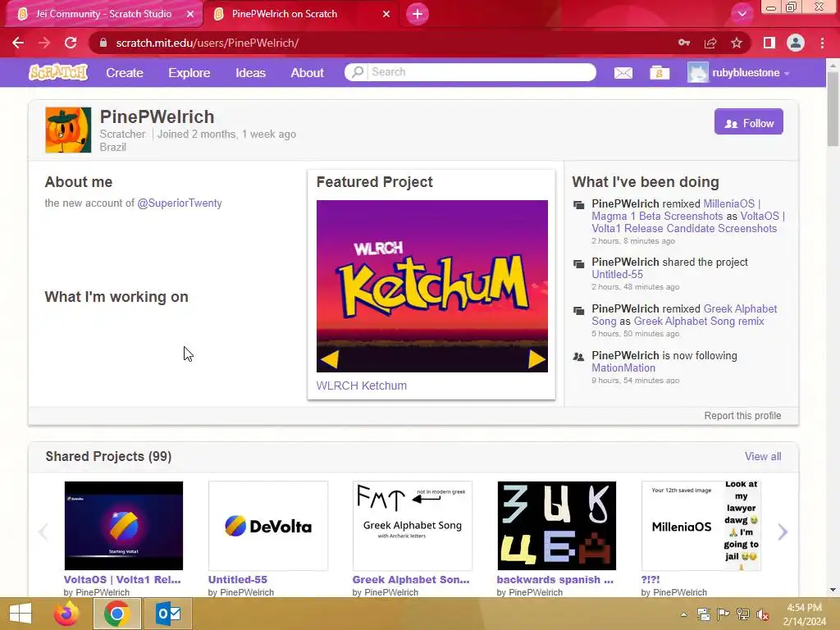This screenshot has width=840, height=630.
Task: Open the Messages envelope icon
Action: point(623,73)
